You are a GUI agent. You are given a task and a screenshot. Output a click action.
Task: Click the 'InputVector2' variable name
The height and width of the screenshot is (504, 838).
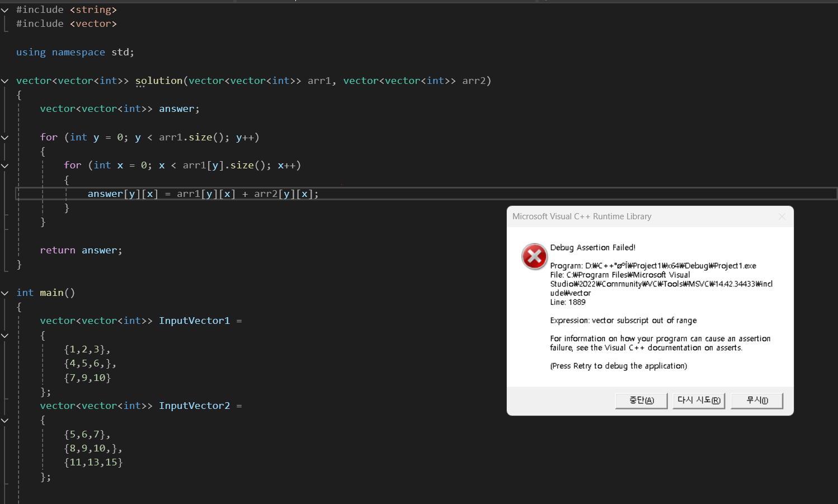click(194, 406)
